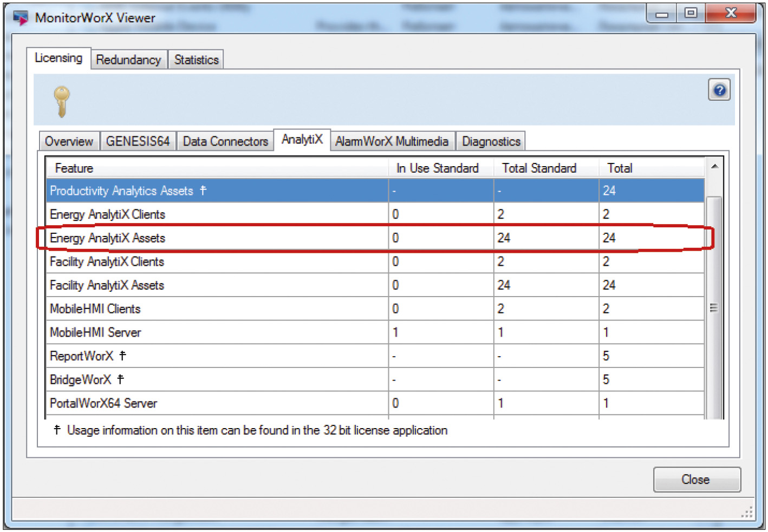Click the table's vertical scrollbar thumb
This screenshot has width=768, height=532.
pos(714,307)
